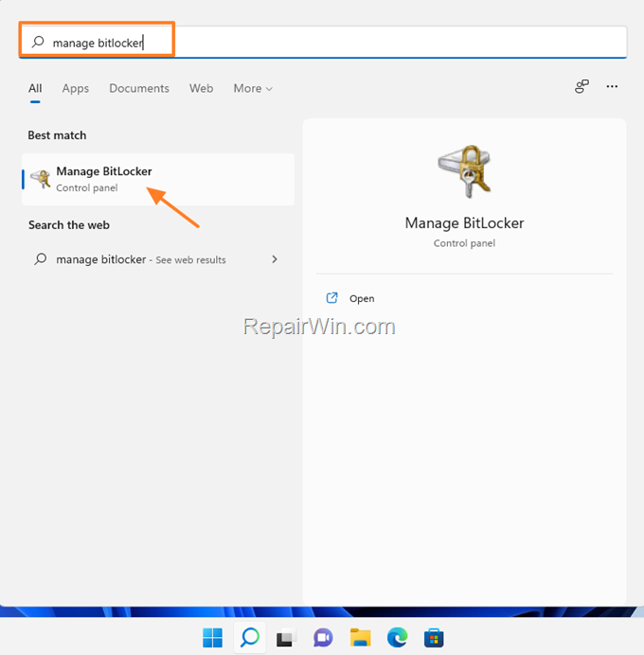The height and width of the screenshot is (655, 644).
Task: Click the web search magnifier icon
Action: (41, 259)
